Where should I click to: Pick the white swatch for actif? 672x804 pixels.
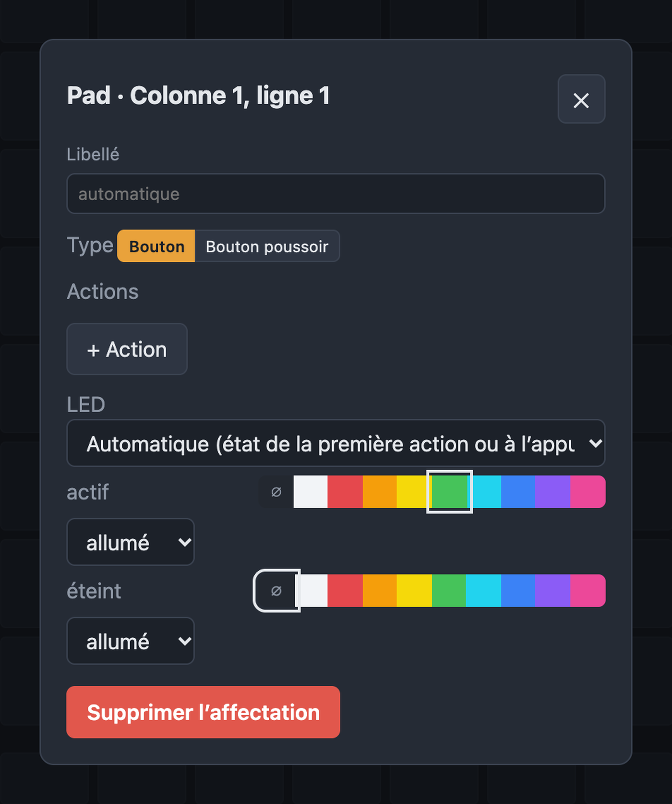pos(311,492)
